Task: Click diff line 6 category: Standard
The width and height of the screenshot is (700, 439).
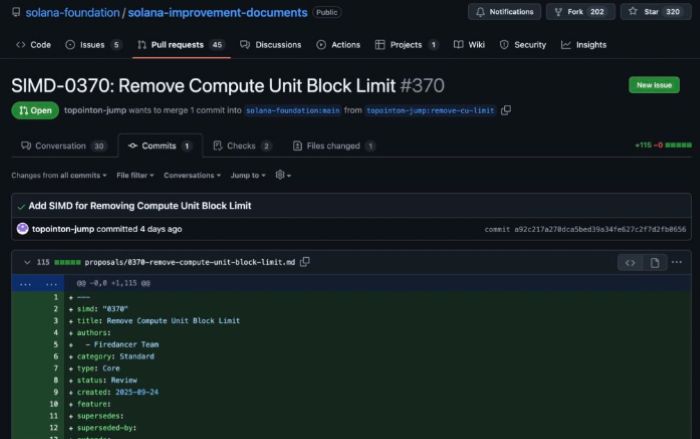Action: click(116, 356)
